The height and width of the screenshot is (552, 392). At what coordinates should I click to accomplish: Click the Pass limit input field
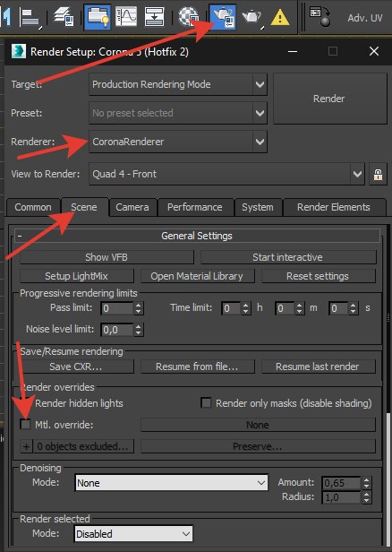pyautogui.click(x=117, y=308)
